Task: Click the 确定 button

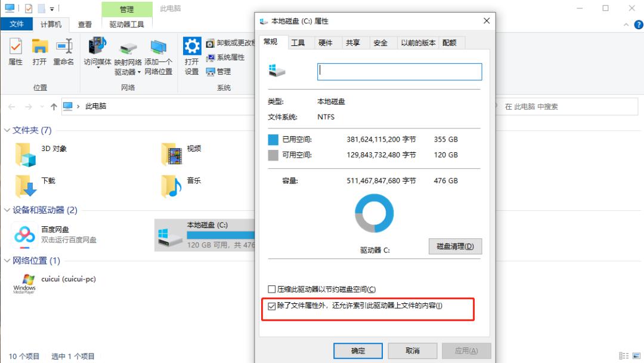Action: [358, 350]
